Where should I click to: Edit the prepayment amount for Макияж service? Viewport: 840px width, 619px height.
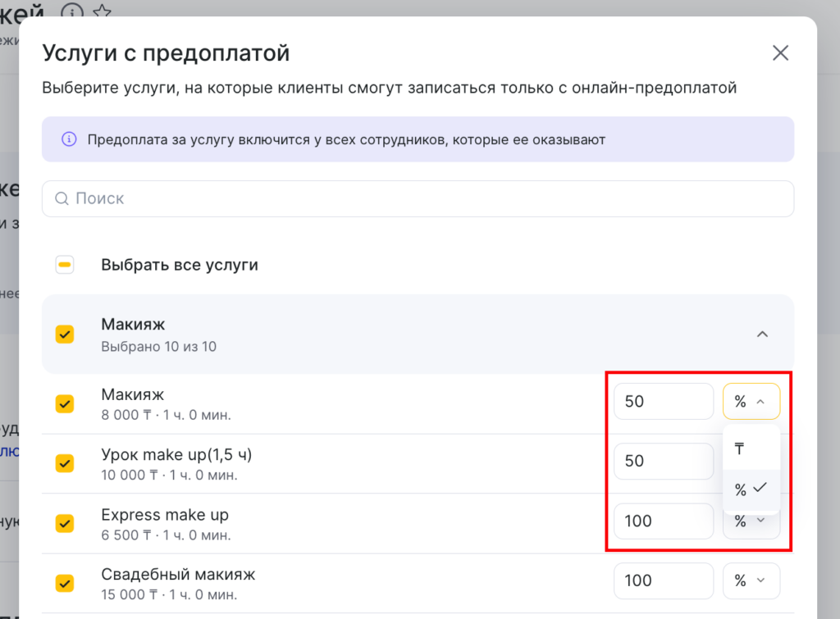(663, 402)
